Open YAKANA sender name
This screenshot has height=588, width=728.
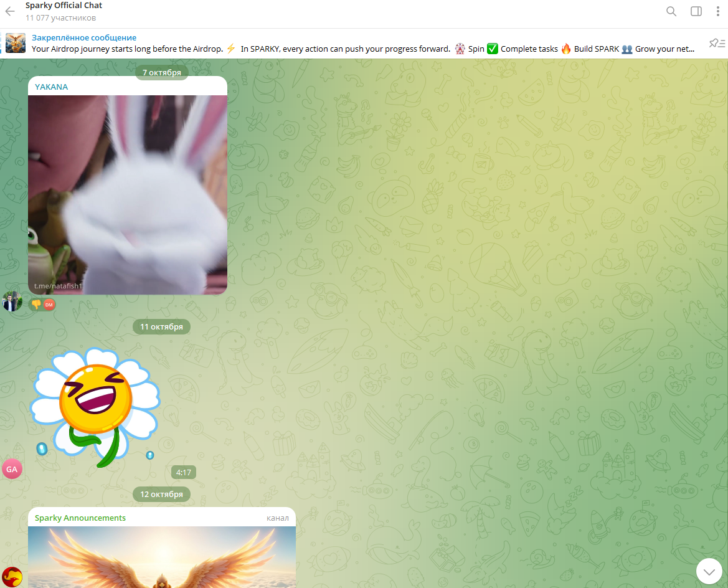tap(51, 87)
